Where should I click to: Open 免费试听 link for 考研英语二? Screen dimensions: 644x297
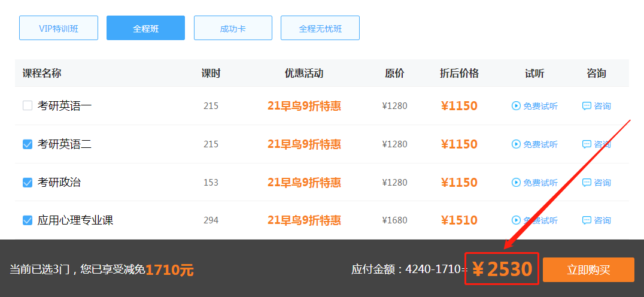[540, 144]
